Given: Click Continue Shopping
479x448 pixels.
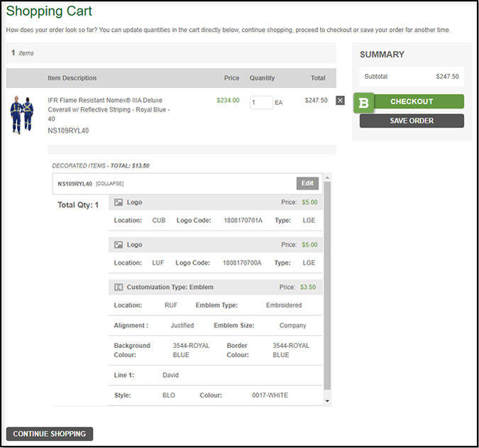Looking at the screenshot, I should coord(50,434).
